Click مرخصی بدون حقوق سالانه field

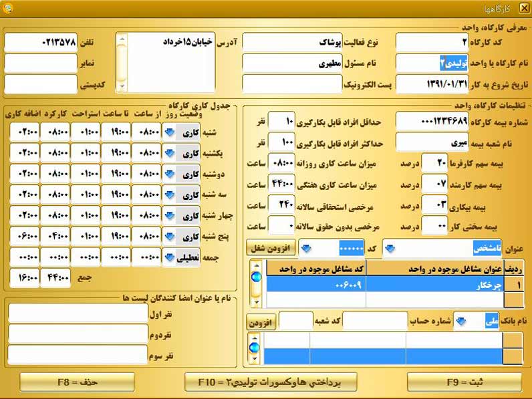point(281,226)
